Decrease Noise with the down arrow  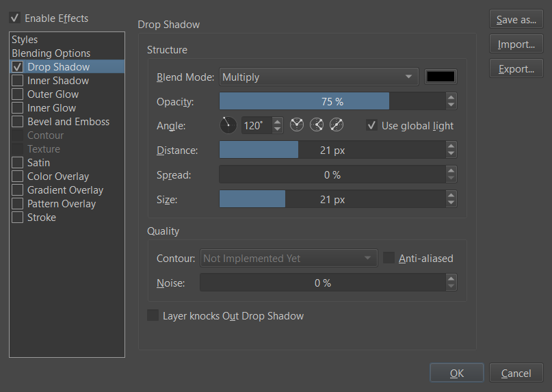click(x=451, y=287)
